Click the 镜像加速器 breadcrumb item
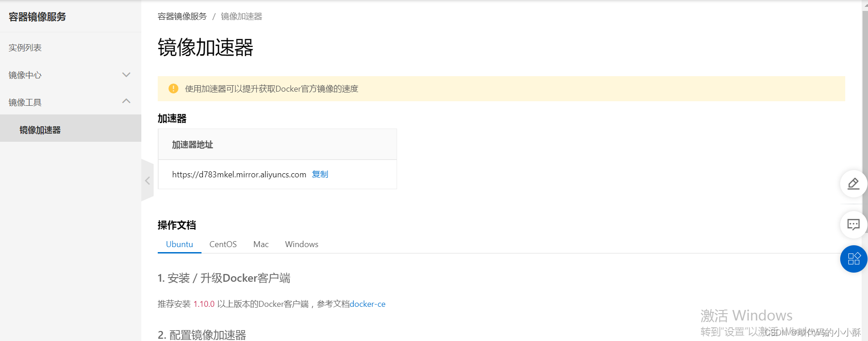This screenshot has width=868, height=341. 242,16
